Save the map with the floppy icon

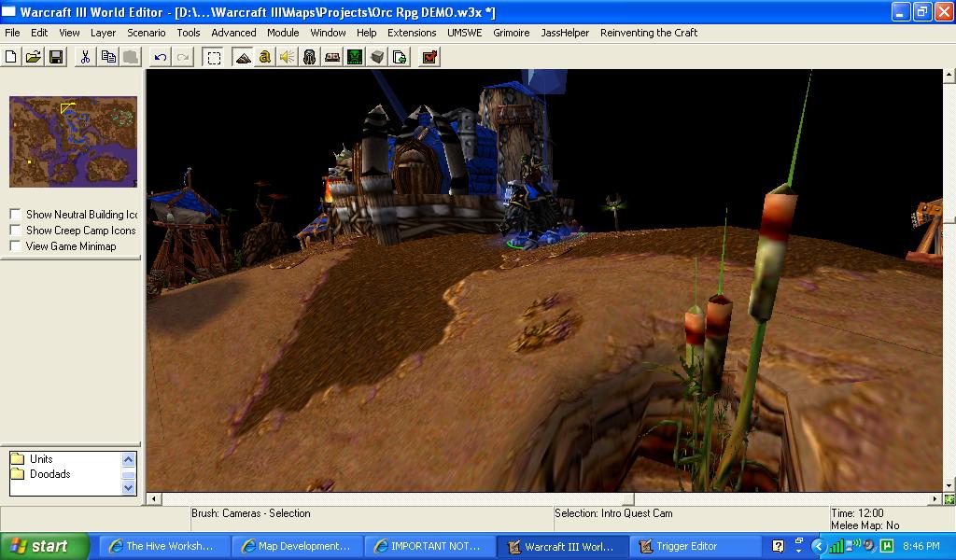[56, 57]
